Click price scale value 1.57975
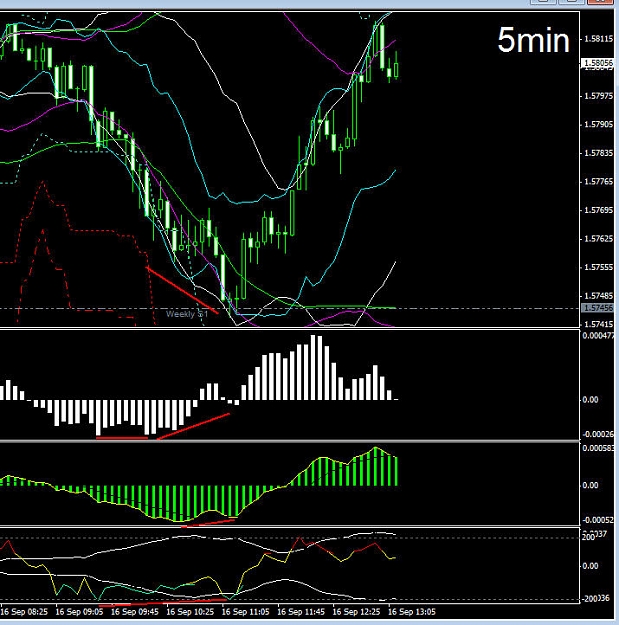Viewport: 619px width, 625px height. tap(599, 96)
